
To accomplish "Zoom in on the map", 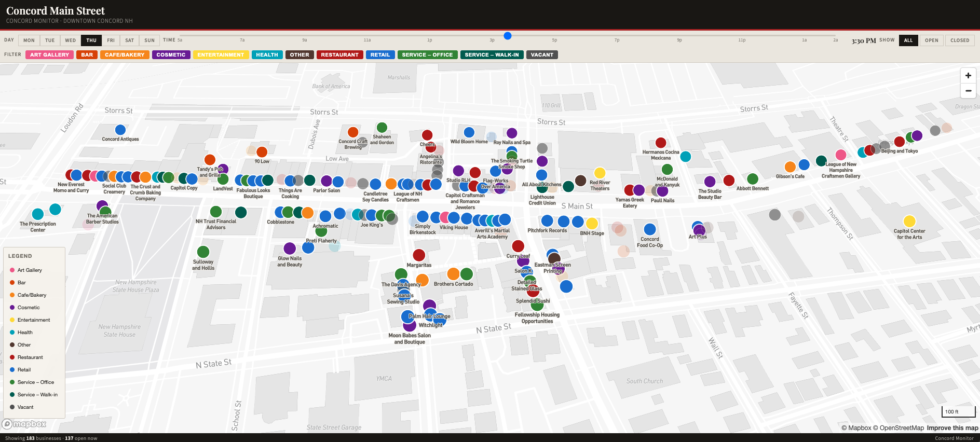I will click(x=968, y=75).
